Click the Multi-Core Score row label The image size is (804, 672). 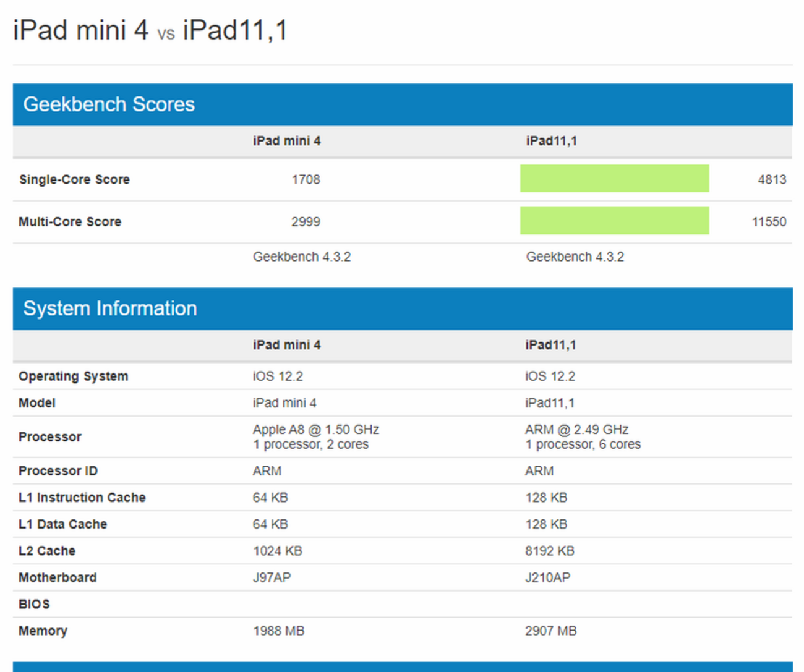[70, 221]
